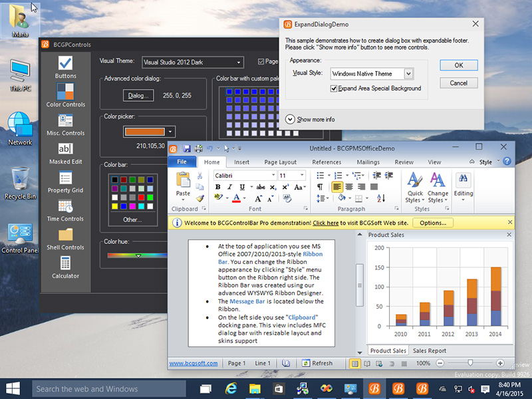Switch to References ribbon tab
Screen dimensions: 532x399
(x=327, y=162)
